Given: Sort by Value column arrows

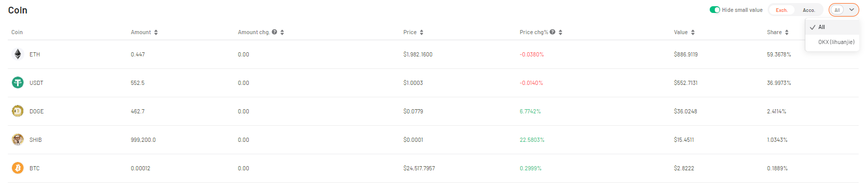Looking at the screenshot, I should [x=693, y=32].
